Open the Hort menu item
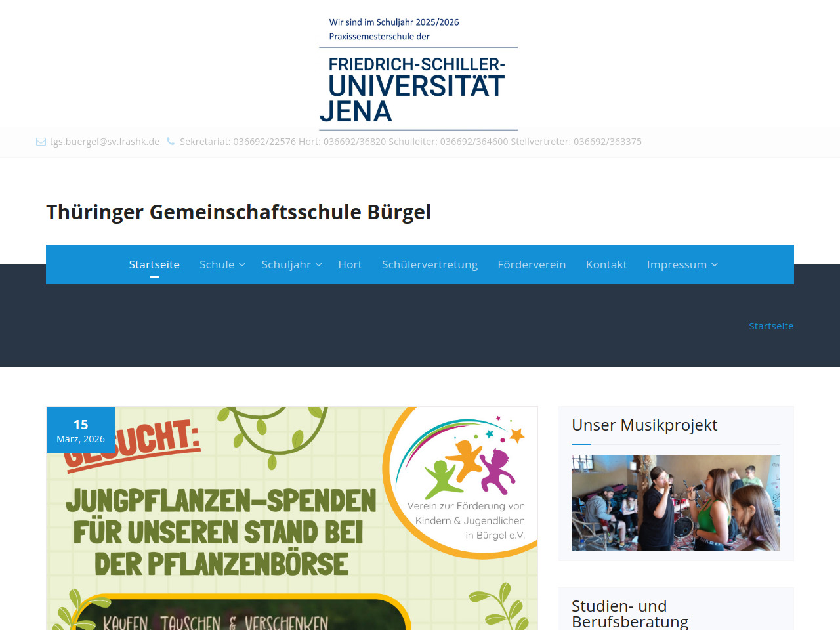This screenshot has height=630, width=840. click(350, 264)
